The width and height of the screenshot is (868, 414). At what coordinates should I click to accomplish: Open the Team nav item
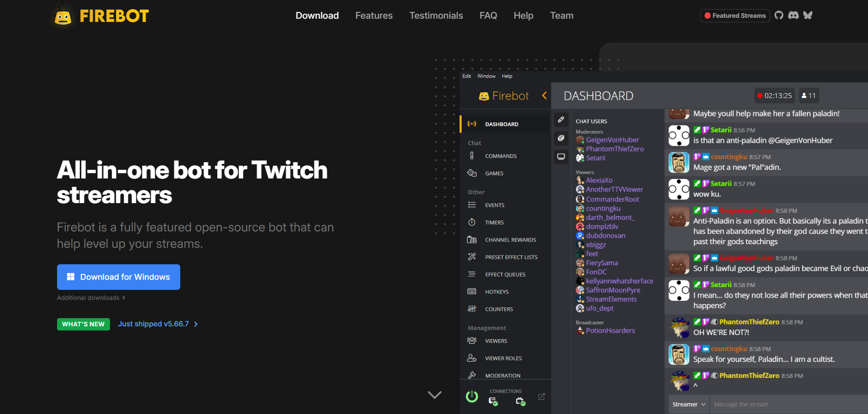[x=562, y=16]
